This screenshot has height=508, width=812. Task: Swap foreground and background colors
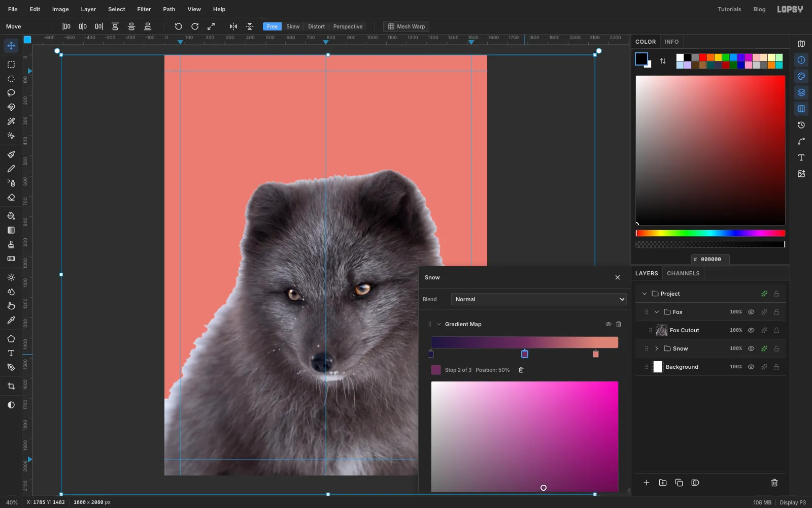tap(663, 61)
